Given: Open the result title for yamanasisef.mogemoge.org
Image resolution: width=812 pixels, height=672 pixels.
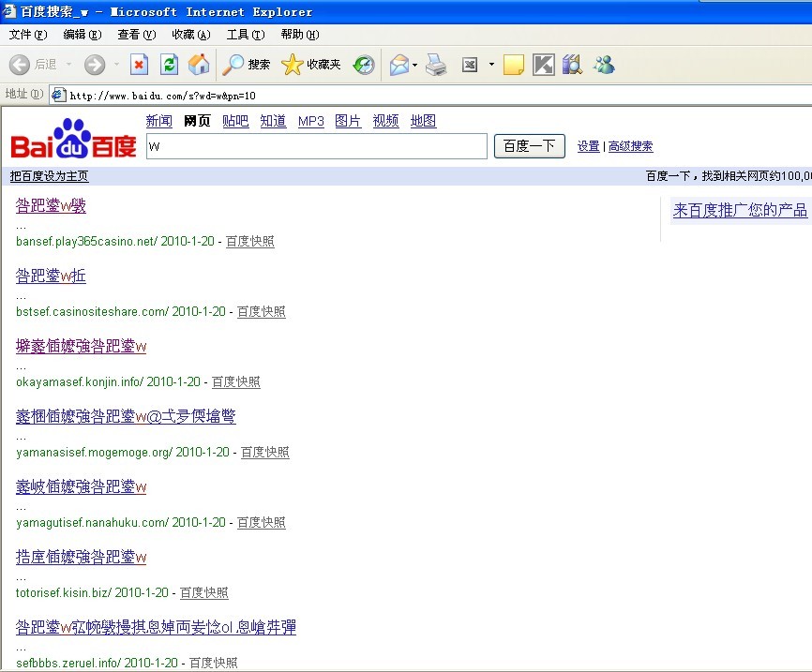Looking at the screenshot, I should coord(126,417).
